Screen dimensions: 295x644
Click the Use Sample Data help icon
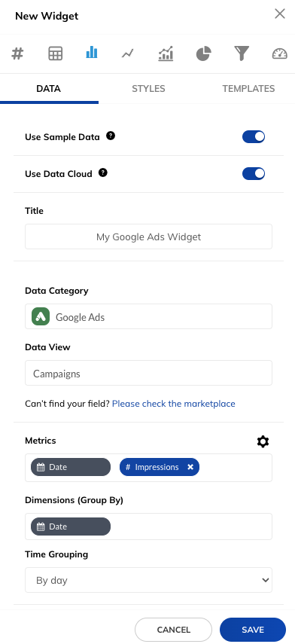pyautogui.click(x=111, y=136)
